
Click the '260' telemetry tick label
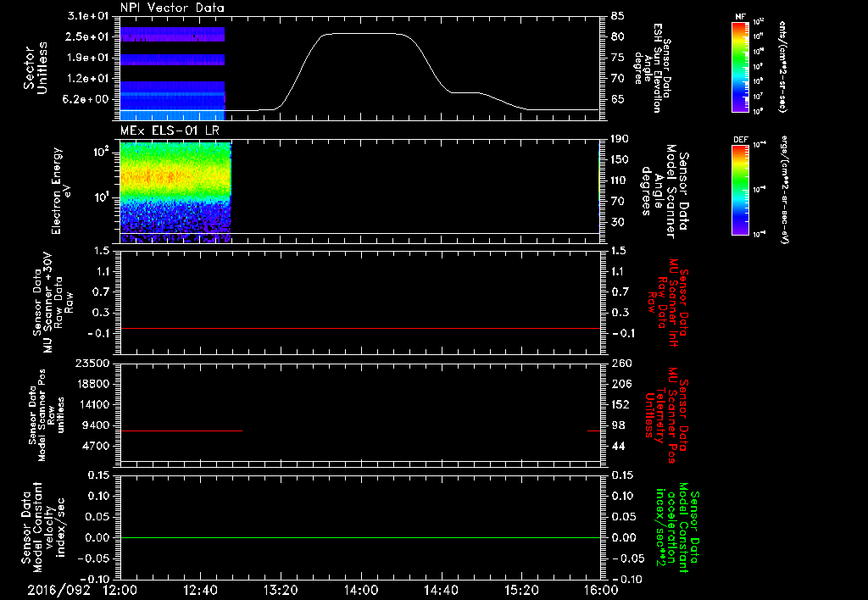(x=620, y=363)
